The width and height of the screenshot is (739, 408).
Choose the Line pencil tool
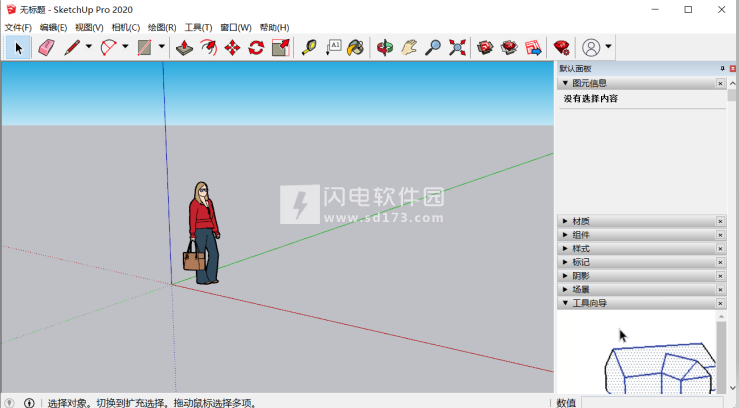(72, 48)
